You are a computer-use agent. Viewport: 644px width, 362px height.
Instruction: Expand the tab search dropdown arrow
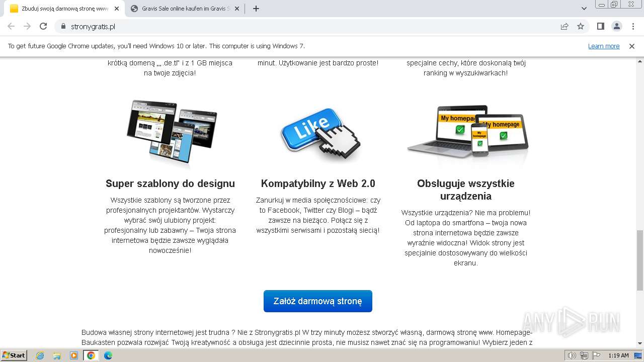click(584, 9)
